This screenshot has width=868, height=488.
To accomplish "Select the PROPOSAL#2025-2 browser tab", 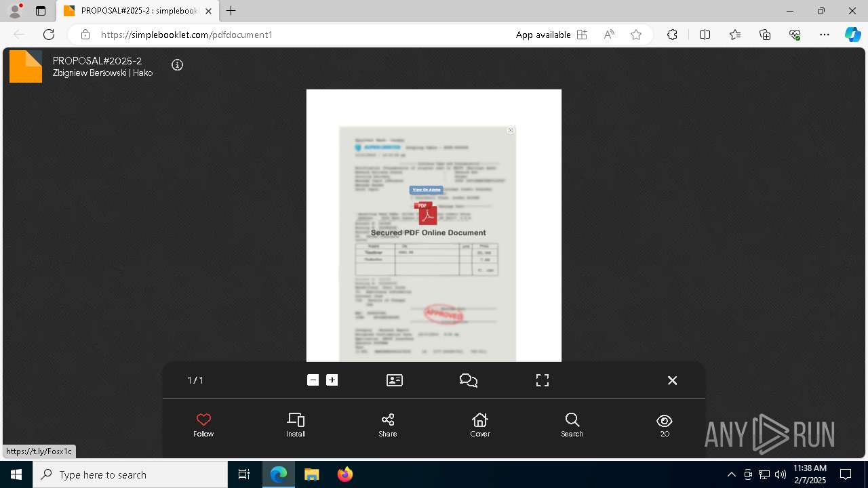I will (x=138, y=11).
